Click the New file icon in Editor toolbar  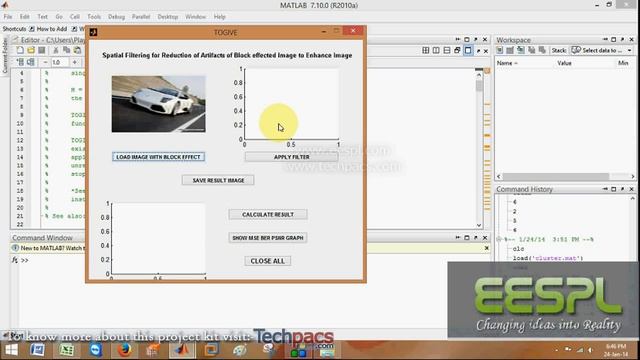pos(20,50)
